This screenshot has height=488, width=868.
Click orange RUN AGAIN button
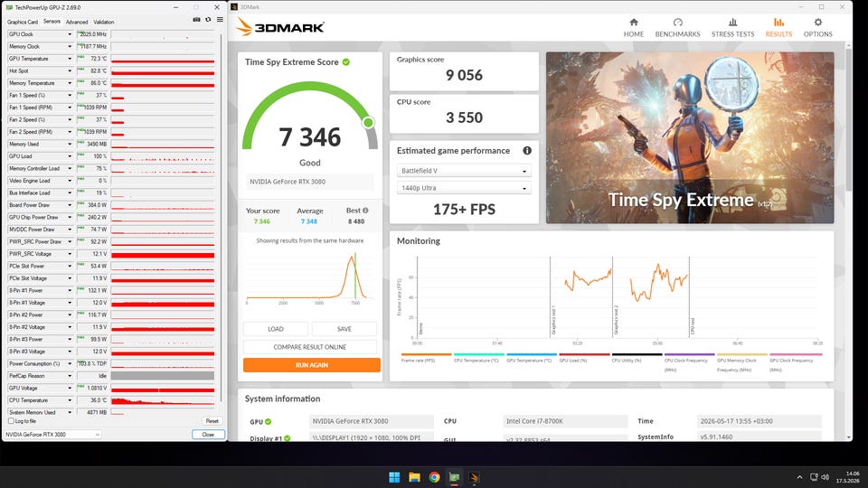click(x=312, y=365)
